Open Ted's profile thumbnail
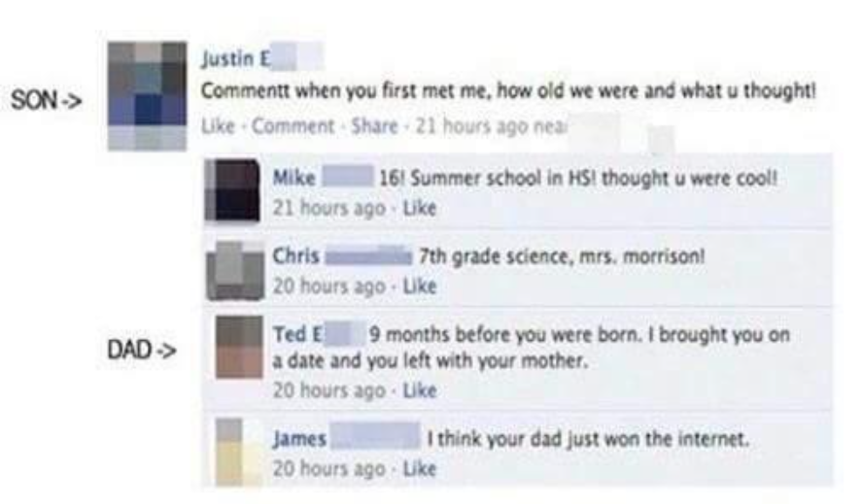The width and height of the screenshot is (862, 504). pos(239,348)
